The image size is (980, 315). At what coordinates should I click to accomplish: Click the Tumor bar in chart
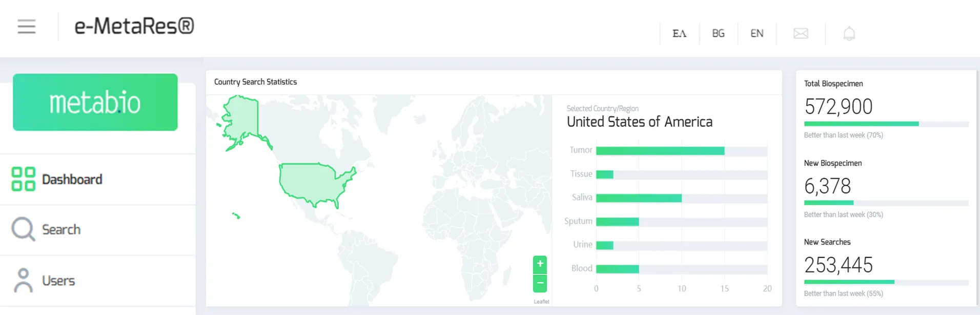coord(660,151)
